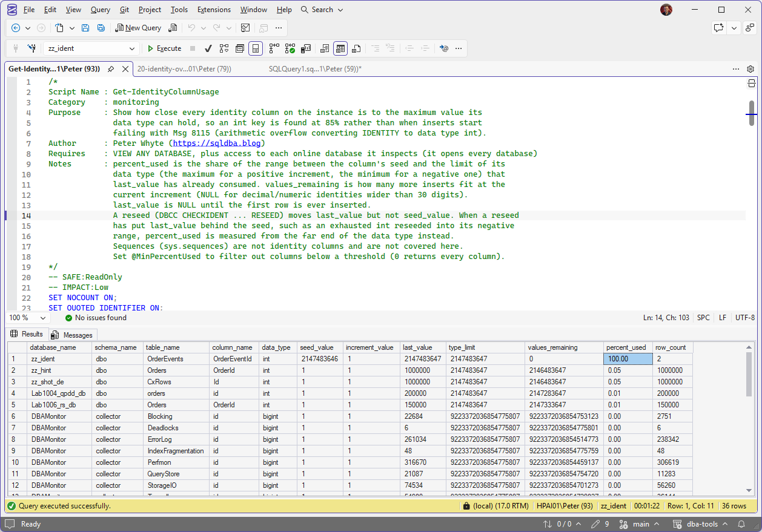762x532 pixels.
Task: Click the Save All icon
Action: tap(101, 28)
